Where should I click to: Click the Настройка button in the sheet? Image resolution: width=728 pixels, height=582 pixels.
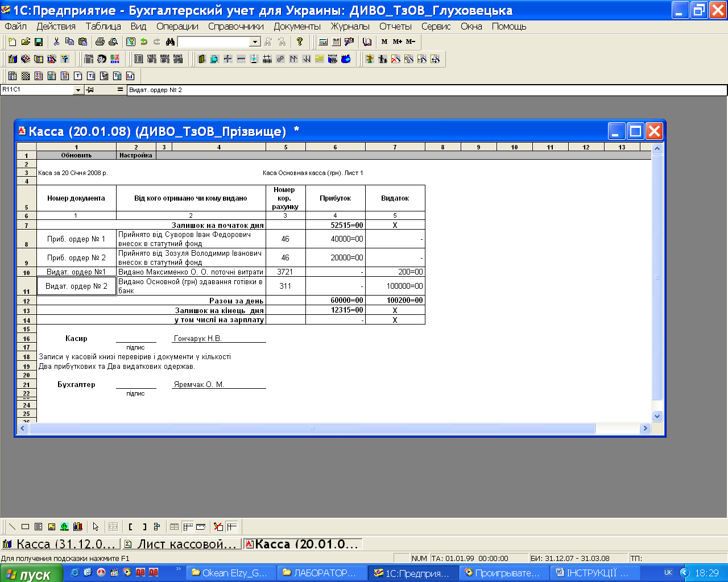point(136,155)
